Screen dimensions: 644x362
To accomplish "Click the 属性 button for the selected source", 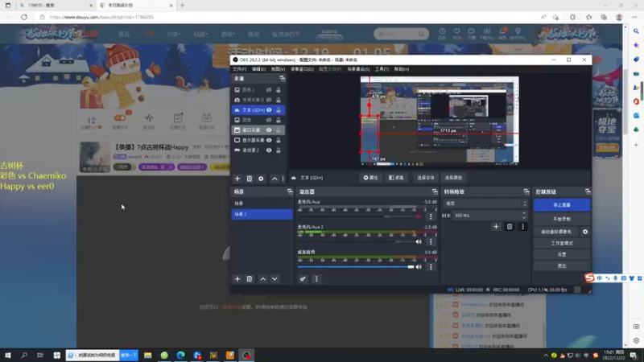I will point(370,178).
